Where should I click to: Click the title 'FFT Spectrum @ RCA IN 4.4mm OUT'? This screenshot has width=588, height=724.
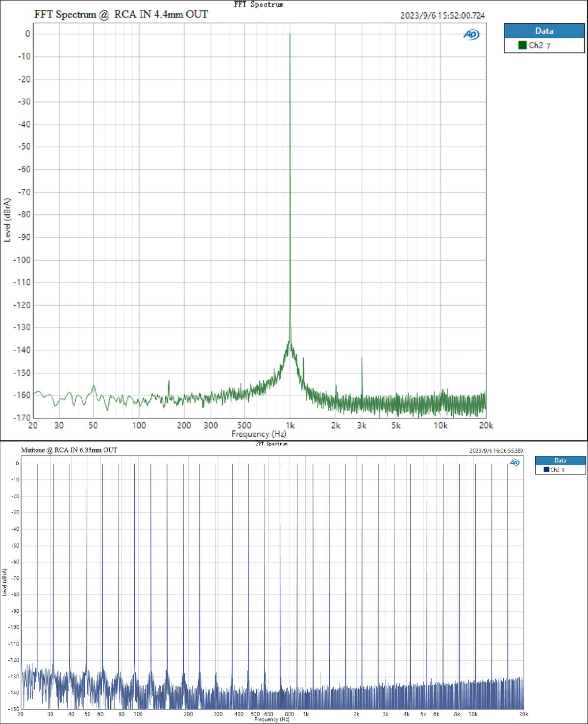[121, 14]
